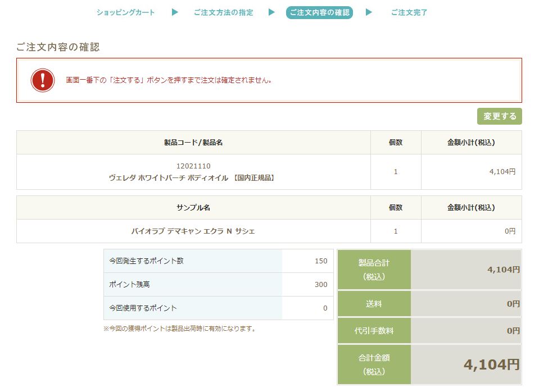
Task: Click 個数 header in product table
Action: [396, 142]
